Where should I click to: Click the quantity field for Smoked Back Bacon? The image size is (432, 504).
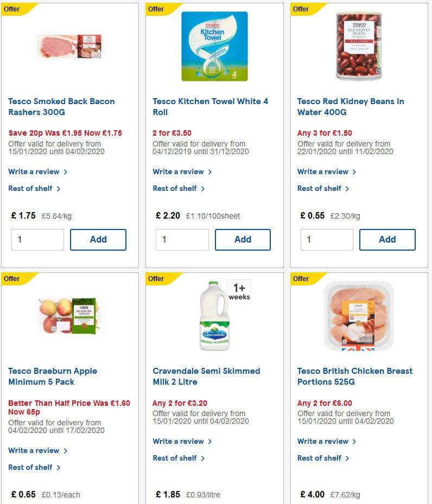pos(37,239)
